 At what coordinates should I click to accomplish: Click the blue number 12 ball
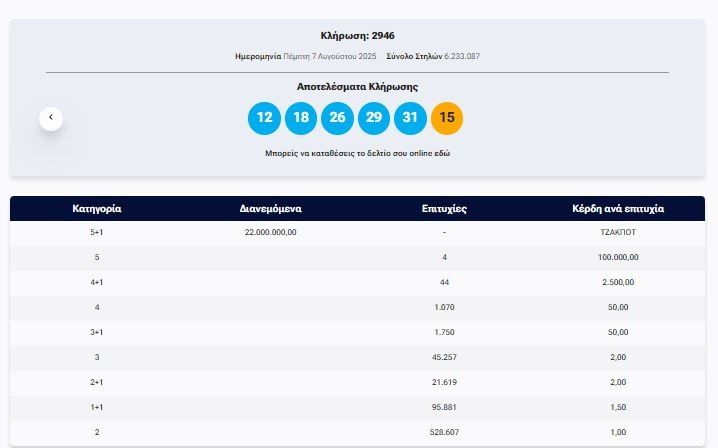tap(264, 118)
